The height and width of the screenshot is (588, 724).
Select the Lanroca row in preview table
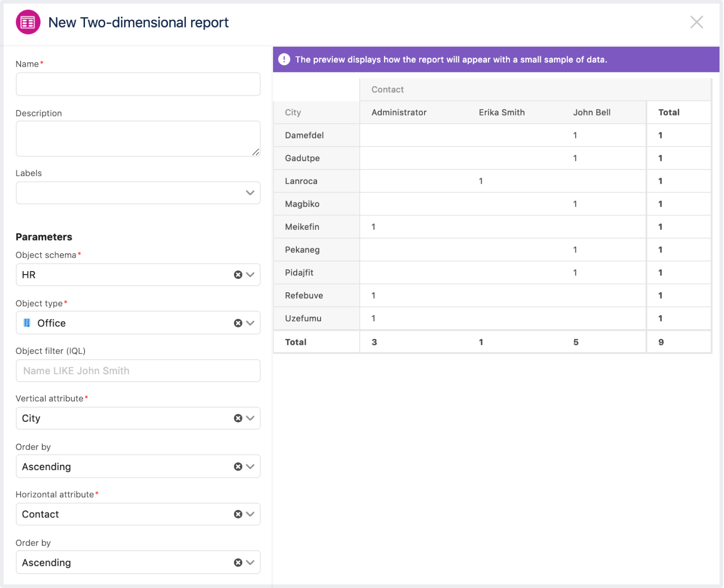[x=301, y=181]
